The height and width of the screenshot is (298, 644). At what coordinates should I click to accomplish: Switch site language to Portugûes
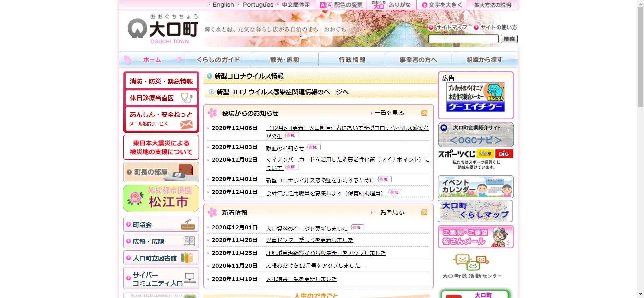click(255, 5)
